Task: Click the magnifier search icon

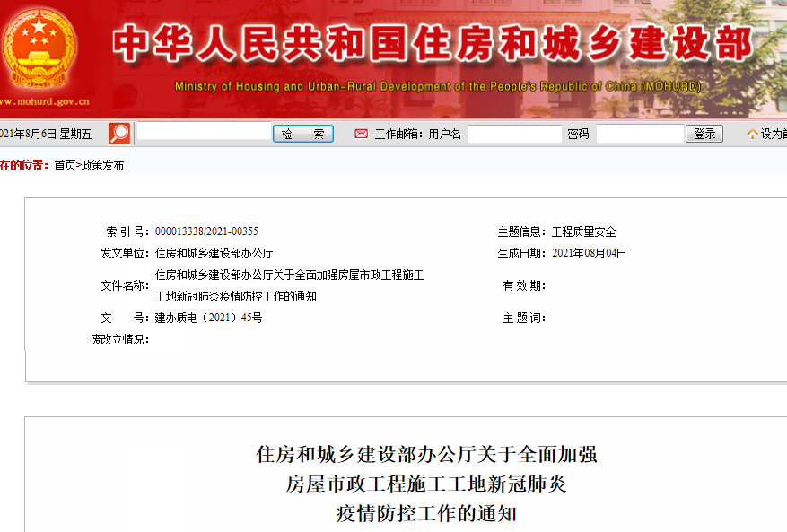Action: (x=119, y=134)
